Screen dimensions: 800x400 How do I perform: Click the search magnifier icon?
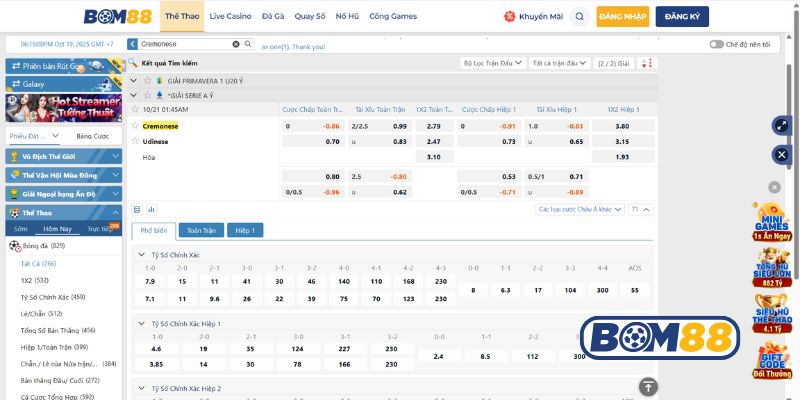pos(248,44)
